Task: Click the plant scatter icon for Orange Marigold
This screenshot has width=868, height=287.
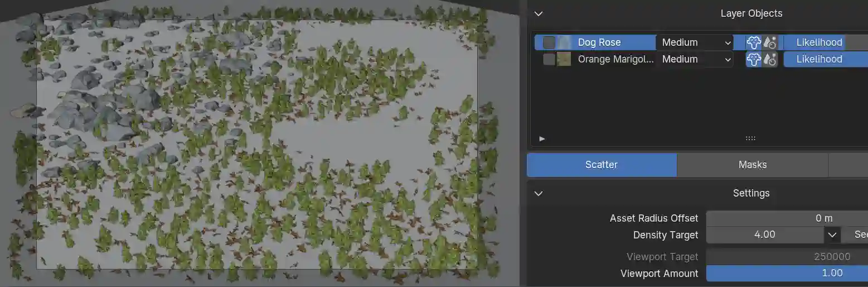Action: (x=753, y=59)
